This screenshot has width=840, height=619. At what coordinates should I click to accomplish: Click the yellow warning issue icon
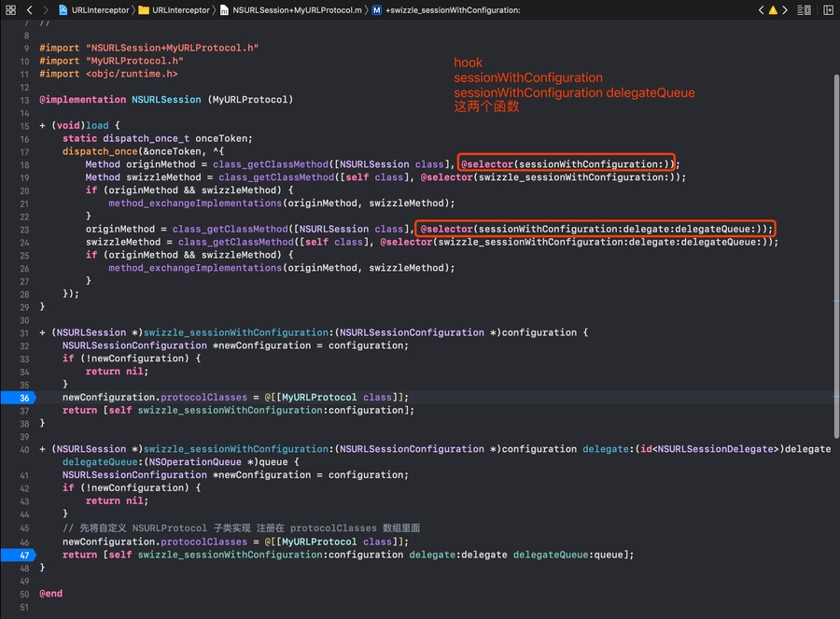click(x=774, y=9)
